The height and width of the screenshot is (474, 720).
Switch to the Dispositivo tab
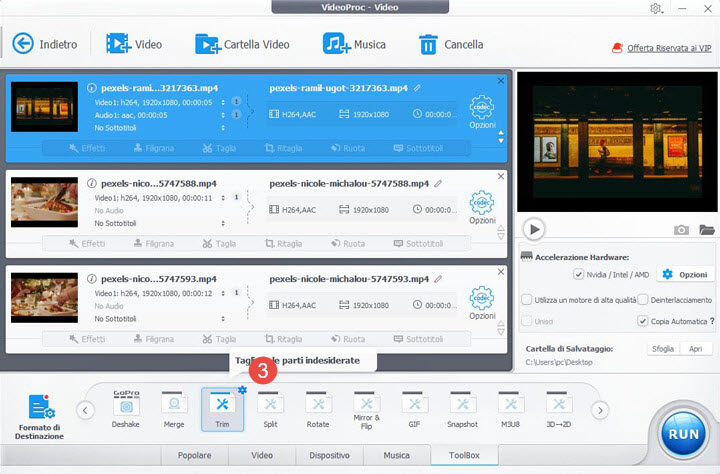(329, 456)
